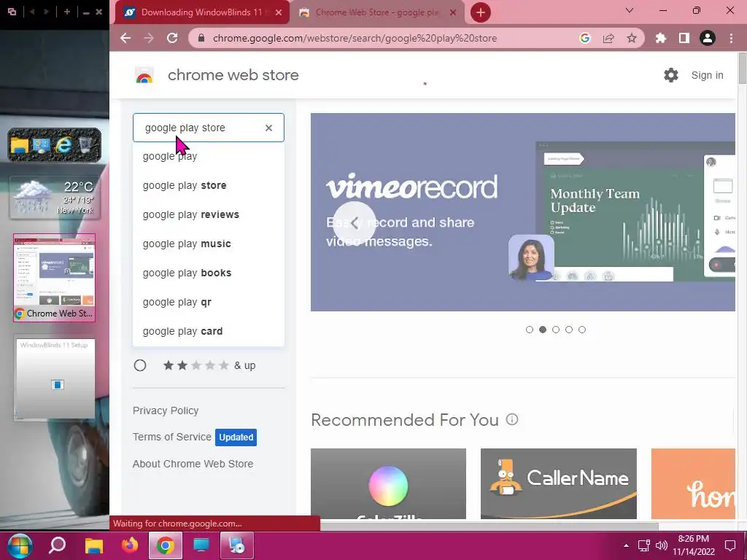This screenshot has height=560, width=747.
Task: Click the horizontal page scrollbar
Action: [x=489, y=526]
